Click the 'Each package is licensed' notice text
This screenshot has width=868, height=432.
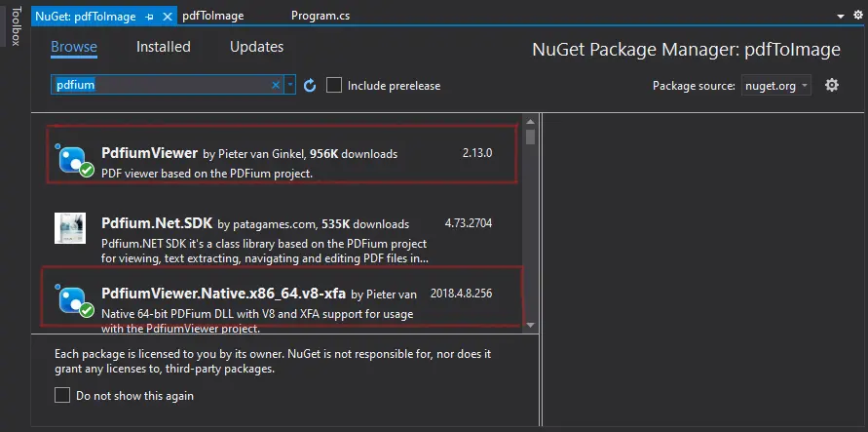273,361
